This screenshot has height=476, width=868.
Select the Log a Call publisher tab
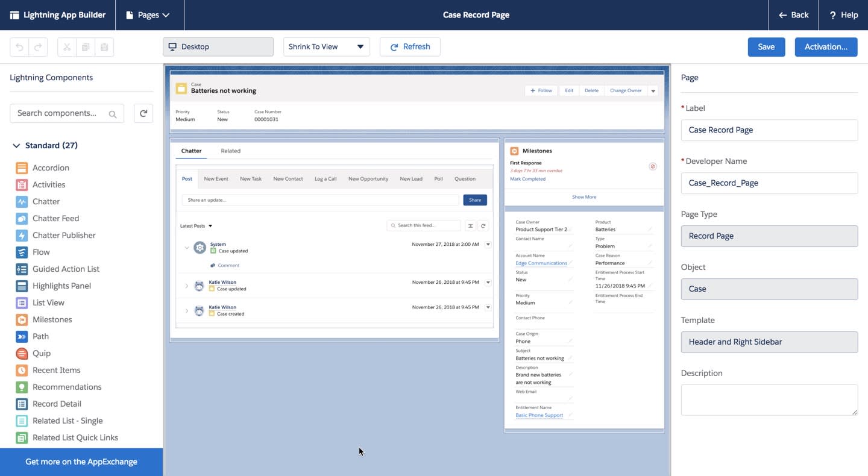click(325, 179)
